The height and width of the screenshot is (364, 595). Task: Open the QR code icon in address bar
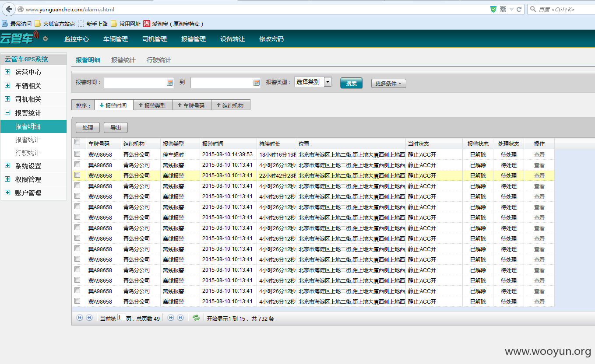[x=503, y=9]
